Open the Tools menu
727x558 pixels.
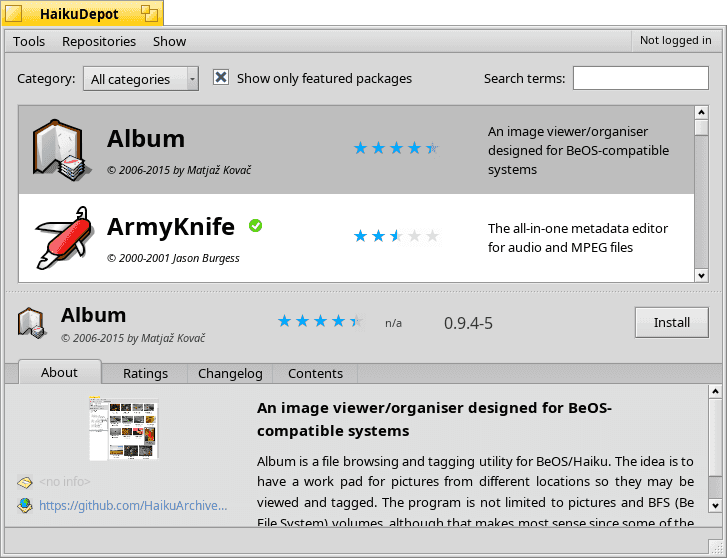click(x=29, y=41)
